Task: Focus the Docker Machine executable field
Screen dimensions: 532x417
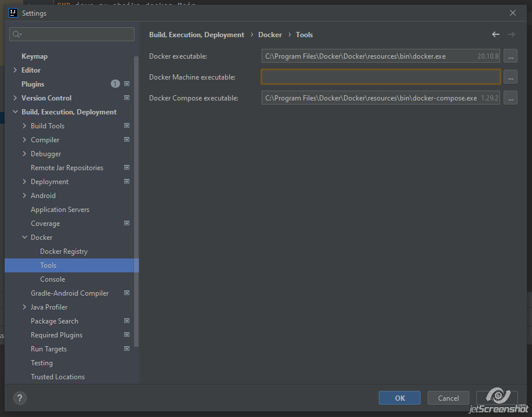Action: point(381,77)
